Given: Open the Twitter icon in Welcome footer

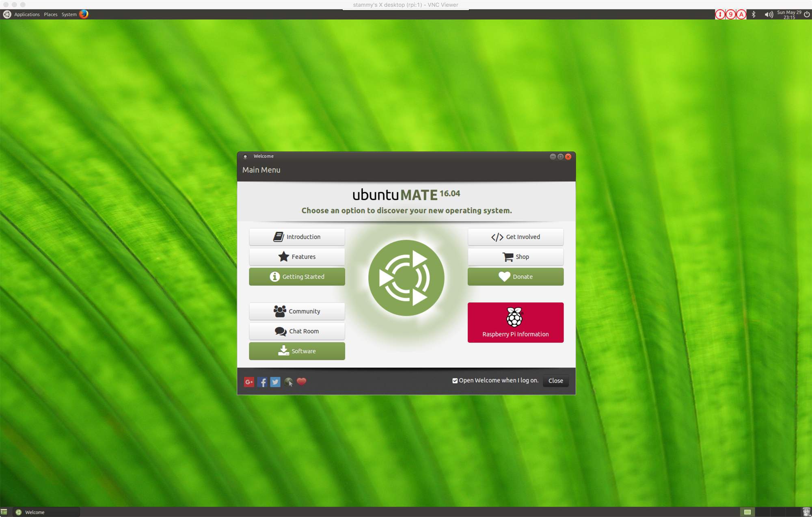Looking at the screenshot, I should tap(275, 382).
